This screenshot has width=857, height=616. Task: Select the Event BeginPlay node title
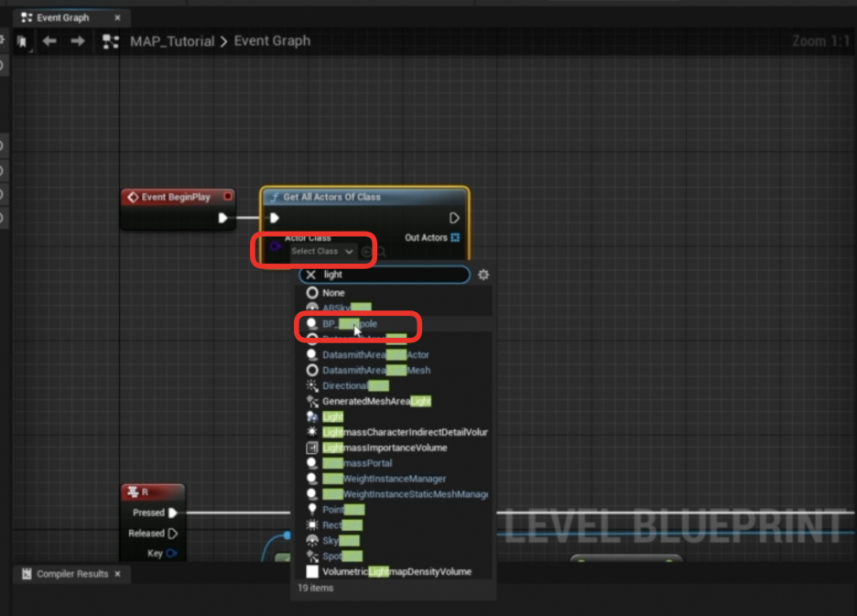click(176, 197)
